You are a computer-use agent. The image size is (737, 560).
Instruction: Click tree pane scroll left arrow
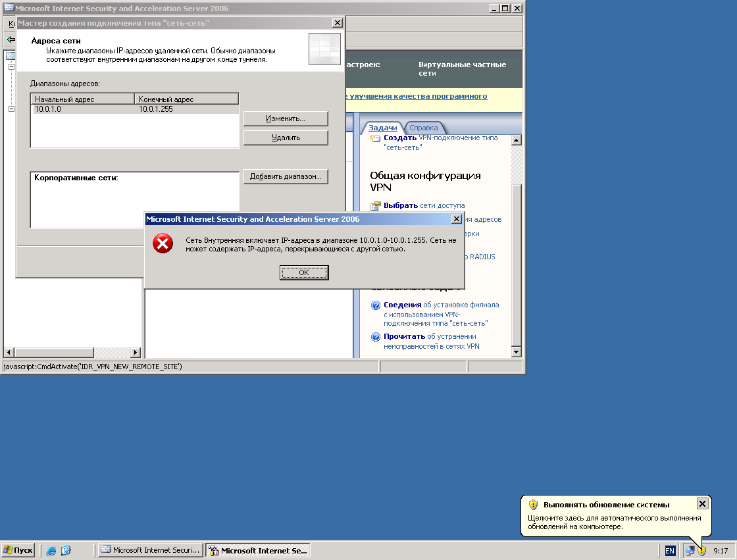coord(9,352)
